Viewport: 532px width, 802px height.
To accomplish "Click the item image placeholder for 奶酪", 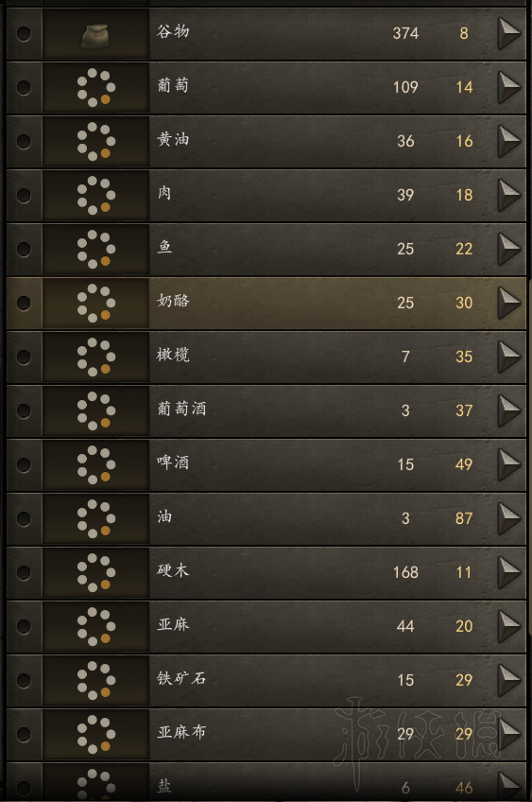I will coord(95,303).
